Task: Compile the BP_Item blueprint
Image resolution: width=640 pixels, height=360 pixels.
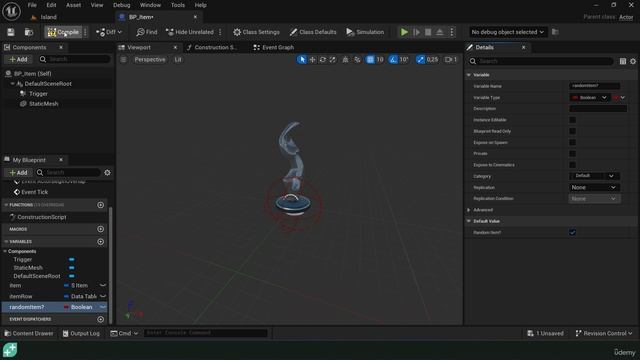Action: point(63,32)
